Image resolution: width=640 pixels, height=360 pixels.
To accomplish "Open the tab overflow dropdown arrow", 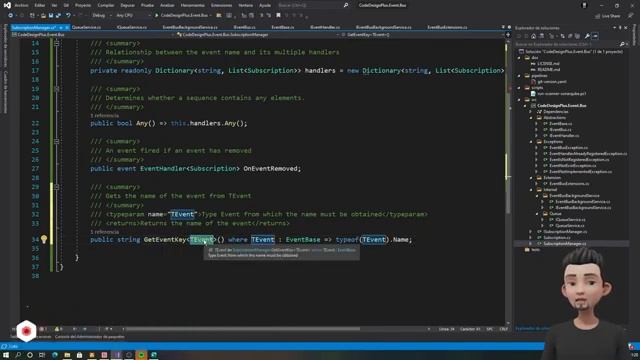I will click(503, 27).
